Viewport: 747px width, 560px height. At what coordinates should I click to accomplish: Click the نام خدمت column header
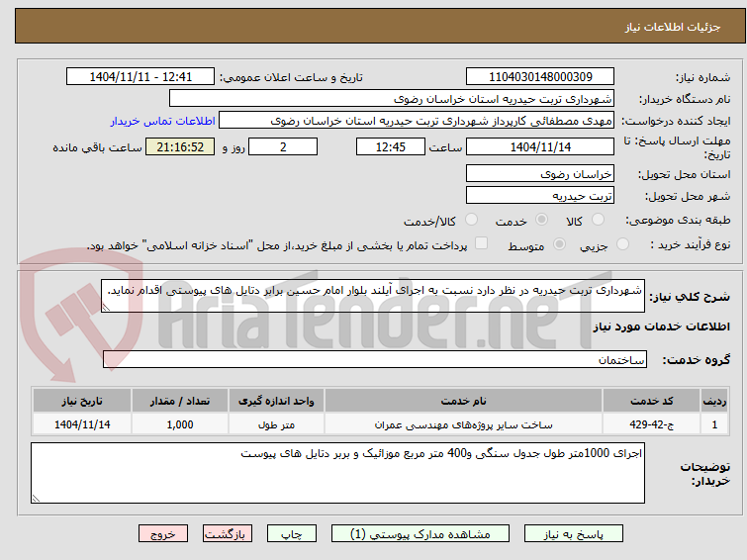coord(464,401)
